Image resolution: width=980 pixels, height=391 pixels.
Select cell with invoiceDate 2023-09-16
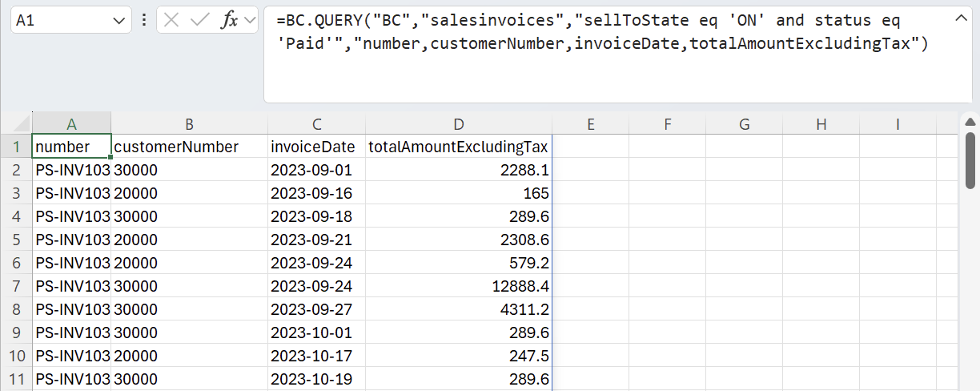click(x=317, y=193)
